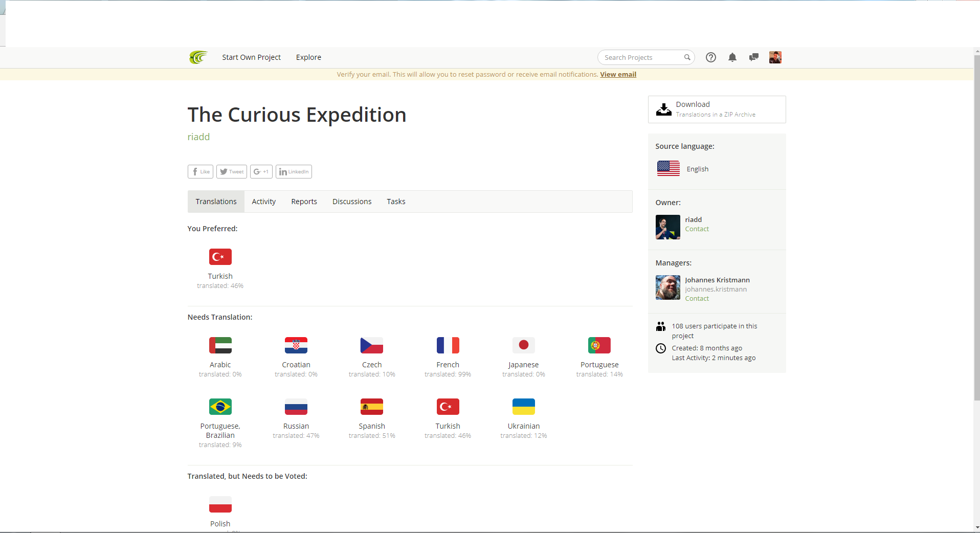Open the French translation flag

pyautogui.click(x=448, y=346)
